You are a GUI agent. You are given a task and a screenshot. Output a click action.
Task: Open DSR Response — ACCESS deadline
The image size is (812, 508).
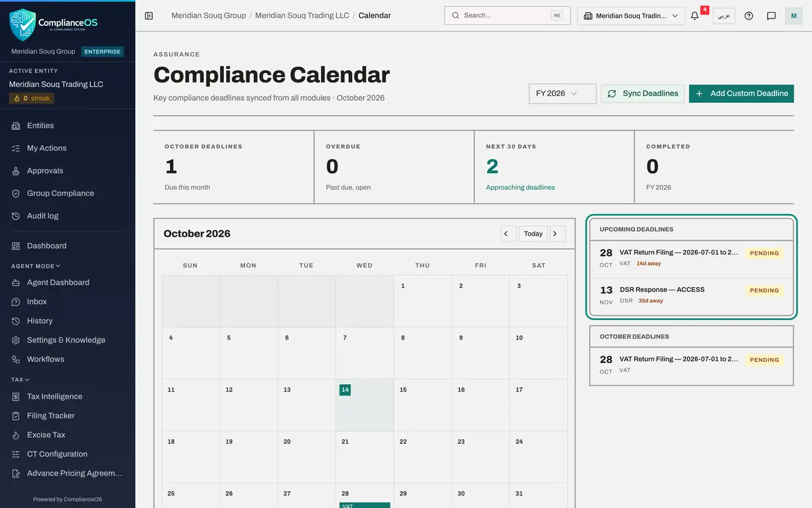point(691,295)
